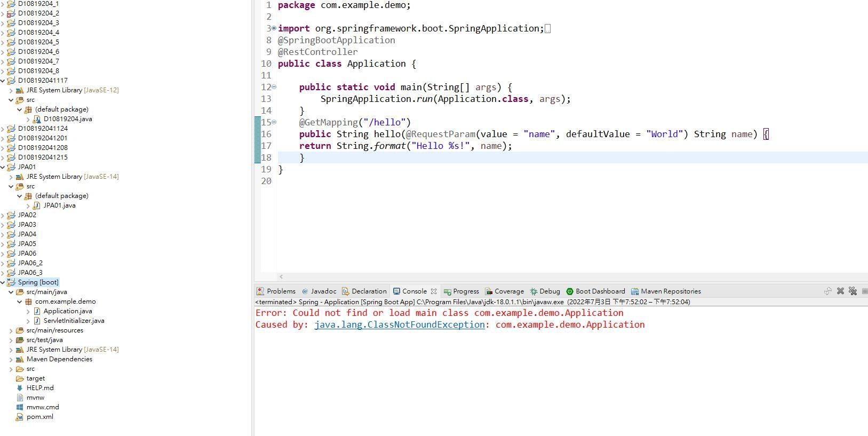Click the pom.xml file icon
868x436 pixels.
click(x=20, y=417)
